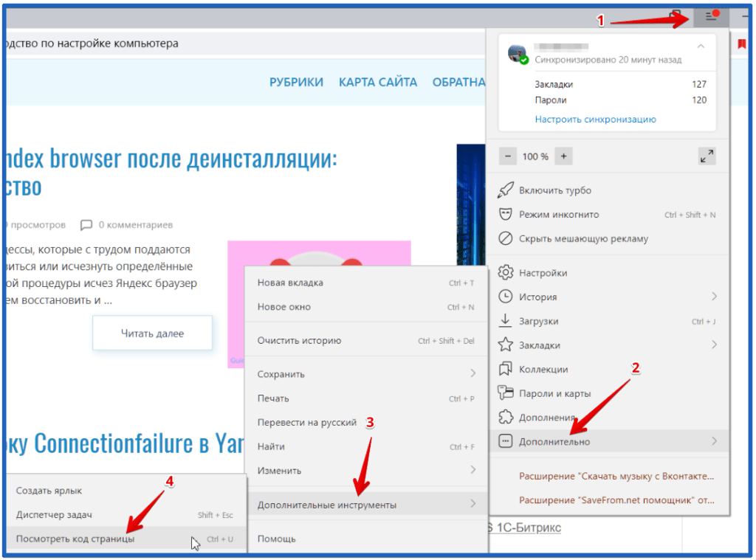Viewport: 756px width, 560px height.
Task: Collapse the sync panel chevron
Action: 701,46
